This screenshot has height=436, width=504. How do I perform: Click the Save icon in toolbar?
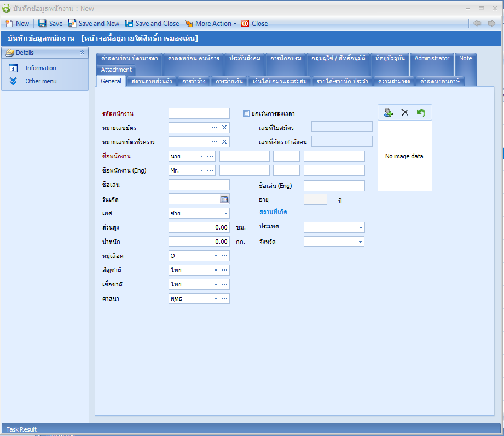42,24
